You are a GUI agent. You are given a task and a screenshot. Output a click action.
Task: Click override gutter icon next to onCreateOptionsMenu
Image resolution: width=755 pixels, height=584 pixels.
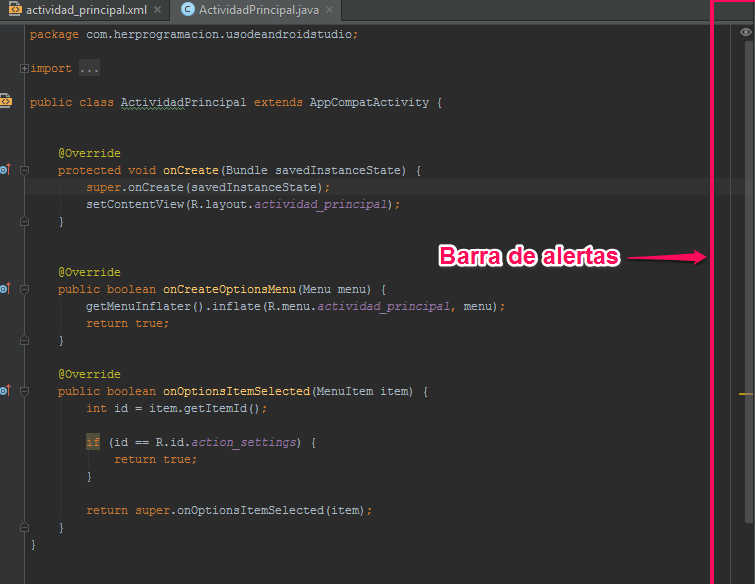(x=6, y=288)
